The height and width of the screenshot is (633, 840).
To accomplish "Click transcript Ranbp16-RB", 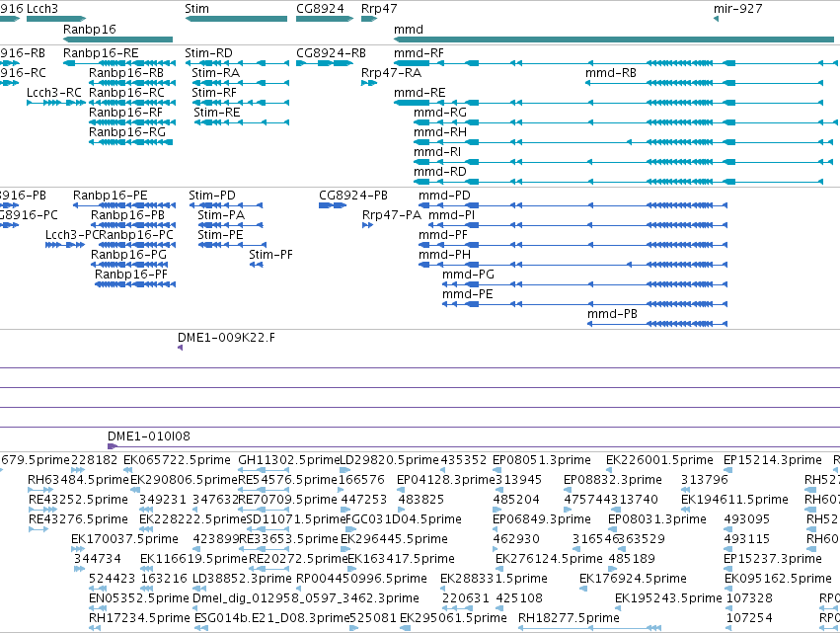I will point(126,73).
